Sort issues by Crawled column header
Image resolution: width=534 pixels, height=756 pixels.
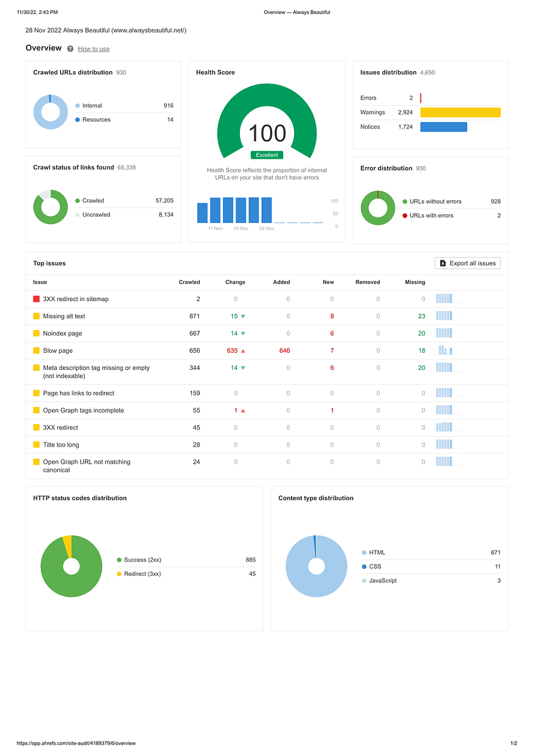pyautogui.click(x=190, y=282)
